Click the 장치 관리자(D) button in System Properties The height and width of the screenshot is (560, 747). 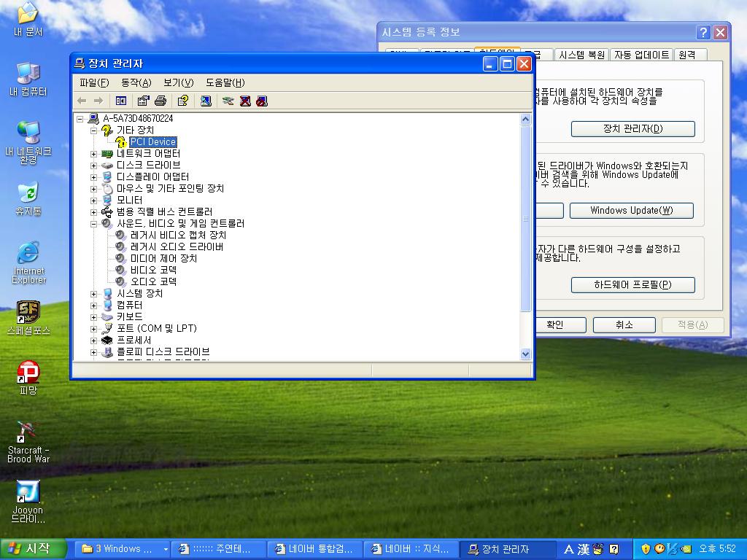[x=632, y=128]
